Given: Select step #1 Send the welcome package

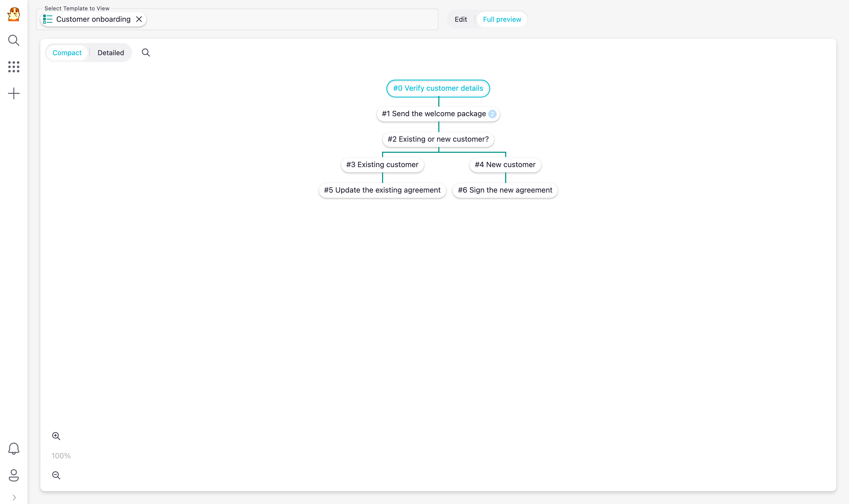Looking at the screenshot, I should tap(438, 114).
